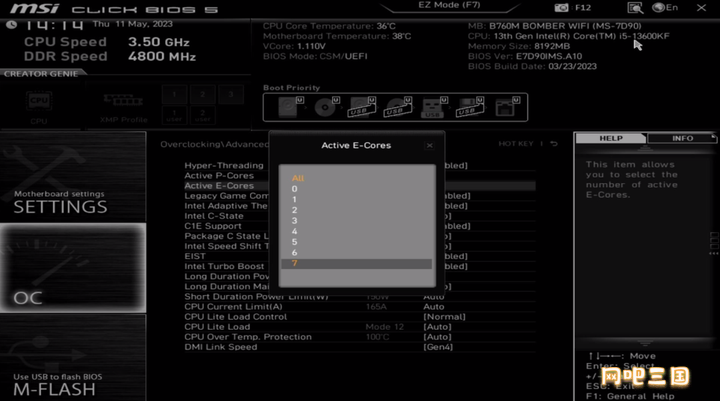Image resolution: width=720 pixels, height=401 pixels.
Task: Select the Intel Turbo Boost setting row
Action: click(360, 266)
